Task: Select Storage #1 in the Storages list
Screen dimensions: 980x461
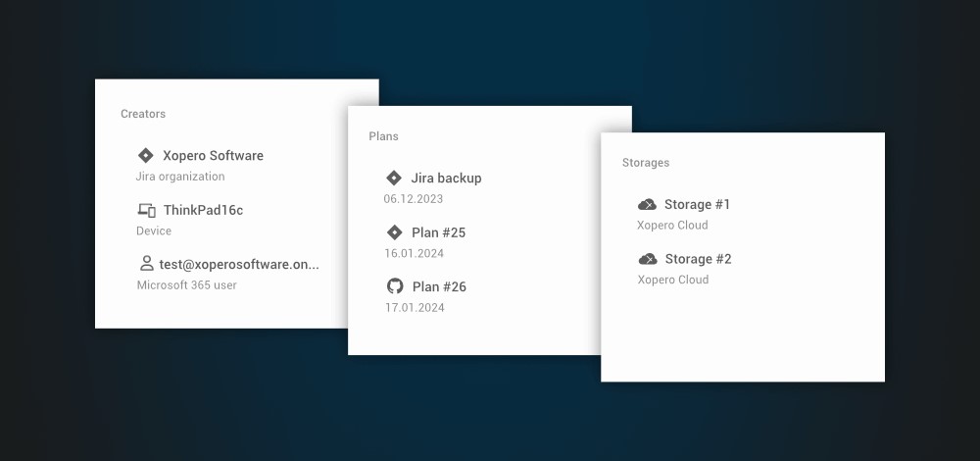Action: click(697, 205)
